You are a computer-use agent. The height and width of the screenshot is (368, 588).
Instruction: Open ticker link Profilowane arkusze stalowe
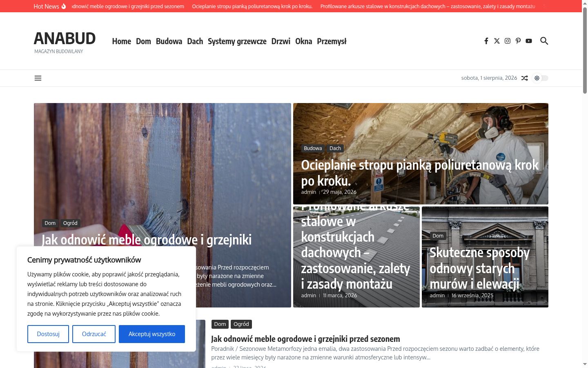(x=428, y=6)
